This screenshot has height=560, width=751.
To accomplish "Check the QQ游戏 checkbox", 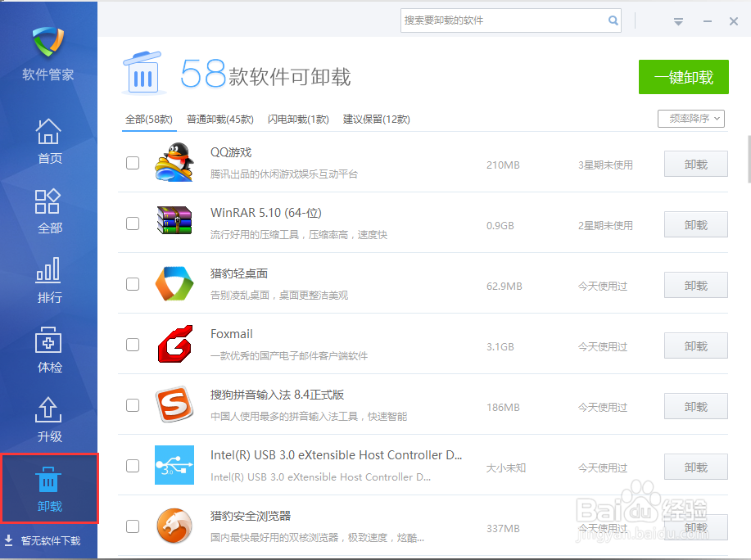I will click(x=132, y=163).
